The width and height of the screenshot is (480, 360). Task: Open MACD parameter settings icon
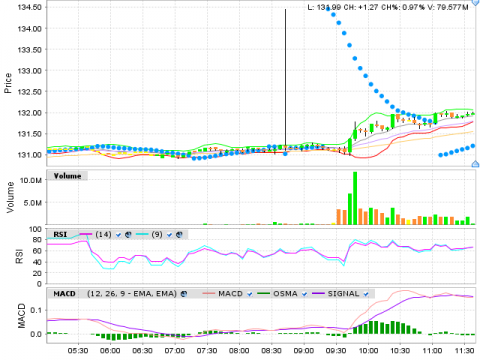184,294
